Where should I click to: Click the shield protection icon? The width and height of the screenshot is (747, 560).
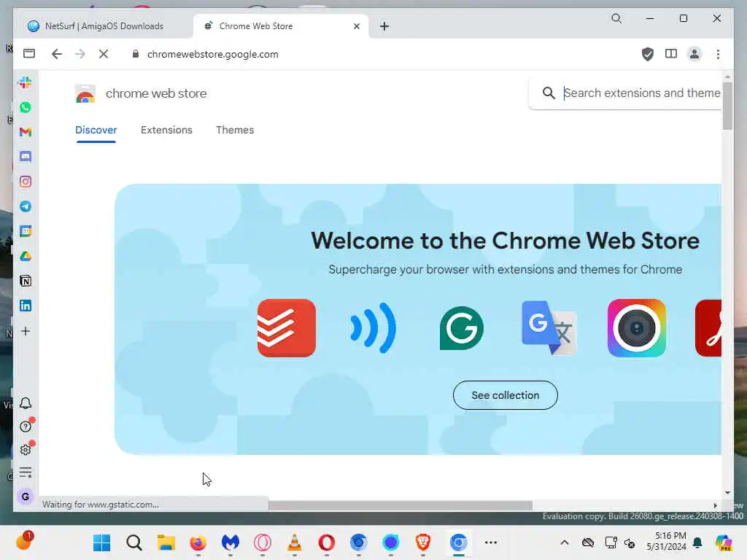coord(648,54)
